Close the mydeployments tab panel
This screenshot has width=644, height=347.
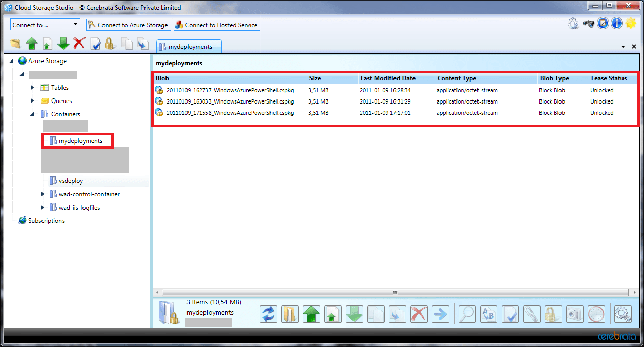tap(634, 47)
